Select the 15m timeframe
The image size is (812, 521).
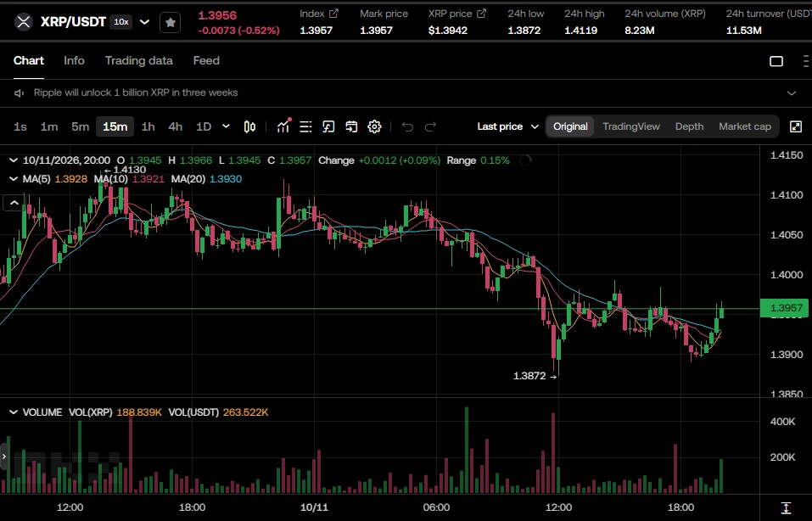click(x=115, y=127)
